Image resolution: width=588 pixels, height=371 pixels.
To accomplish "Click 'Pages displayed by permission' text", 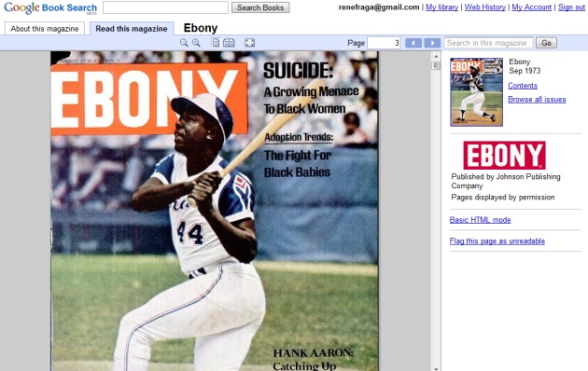I will [502, 198].
